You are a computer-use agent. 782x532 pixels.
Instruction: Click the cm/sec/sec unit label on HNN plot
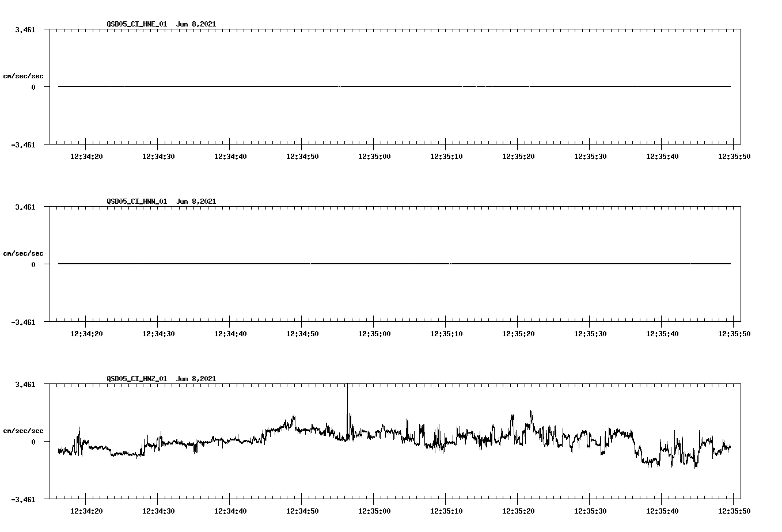coord(23,253)
